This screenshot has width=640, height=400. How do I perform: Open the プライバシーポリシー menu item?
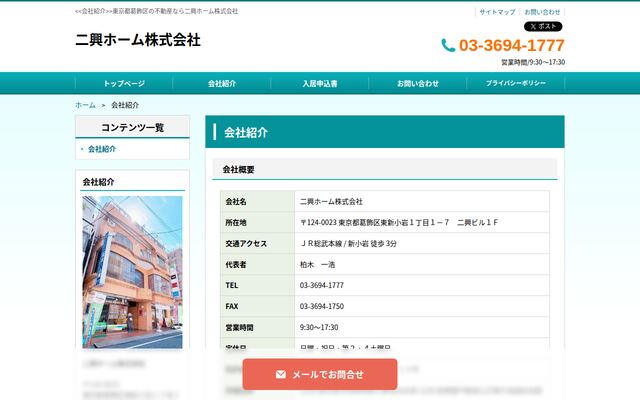click(x=516, y=83)
